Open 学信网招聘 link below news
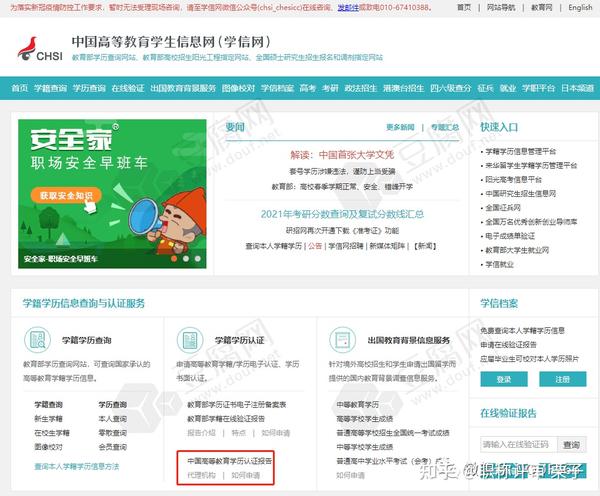 (x=346, y=246)
